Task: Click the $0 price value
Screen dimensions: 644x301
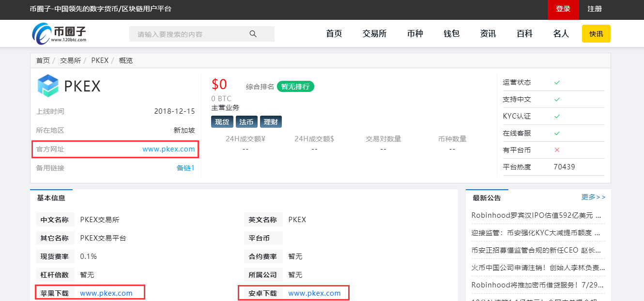Action: [x=219, y=84]
